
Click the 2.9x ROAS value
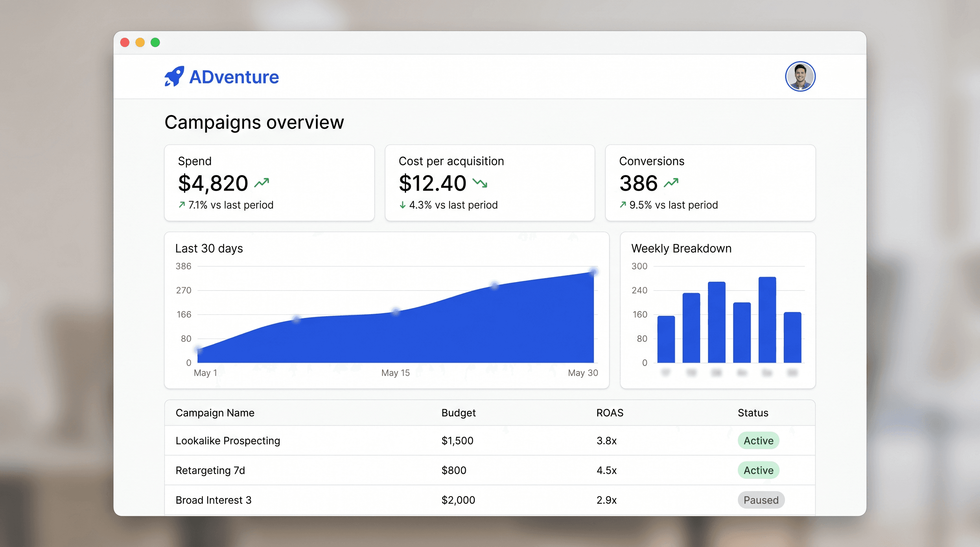tap(606, 500)
